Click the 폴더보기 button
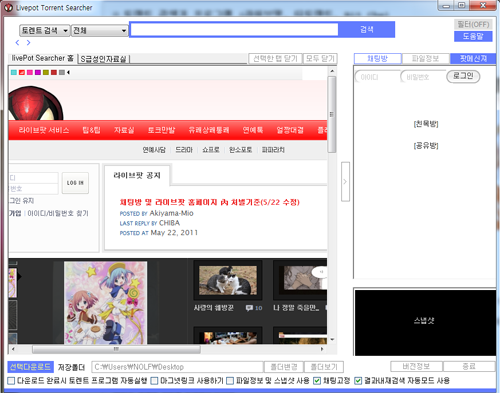 pos(324,367)
